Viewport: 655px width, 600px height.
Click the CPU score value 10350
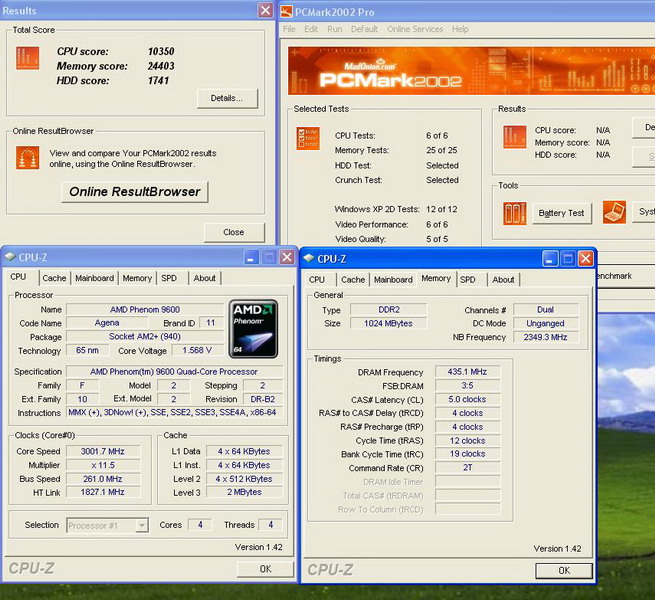[161, 51]
